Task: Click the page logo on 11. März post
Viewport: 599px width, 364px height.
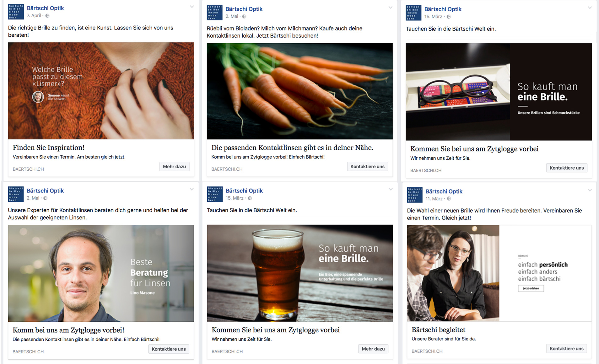Action: pyautogui.click(x=415, y=195)
